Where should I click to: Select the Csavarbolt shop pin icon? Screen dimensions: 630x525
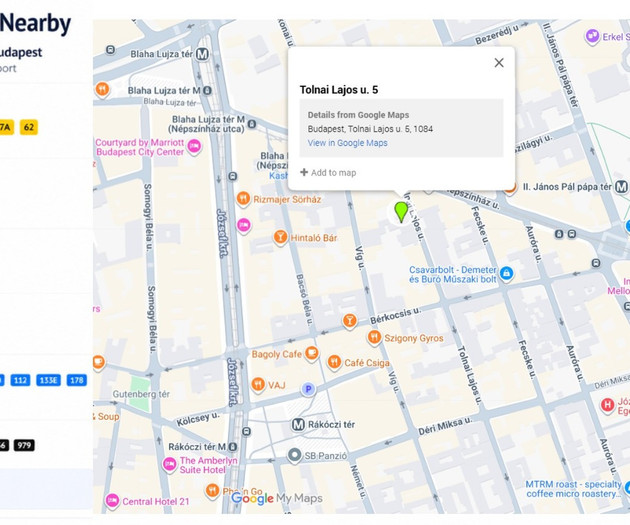click(506, 274)
